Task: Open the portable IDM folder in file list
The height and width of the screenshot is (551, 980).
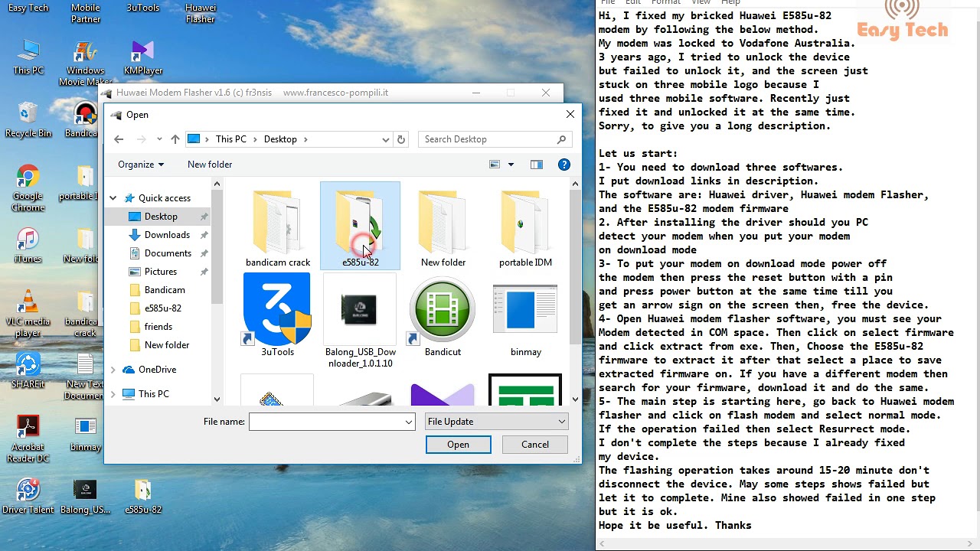Action: point(525,227)
